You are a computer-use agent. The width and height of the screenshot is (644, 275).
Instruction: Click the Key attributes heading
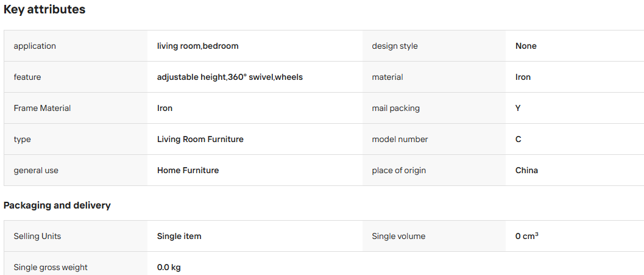click(x=44, y=10)
